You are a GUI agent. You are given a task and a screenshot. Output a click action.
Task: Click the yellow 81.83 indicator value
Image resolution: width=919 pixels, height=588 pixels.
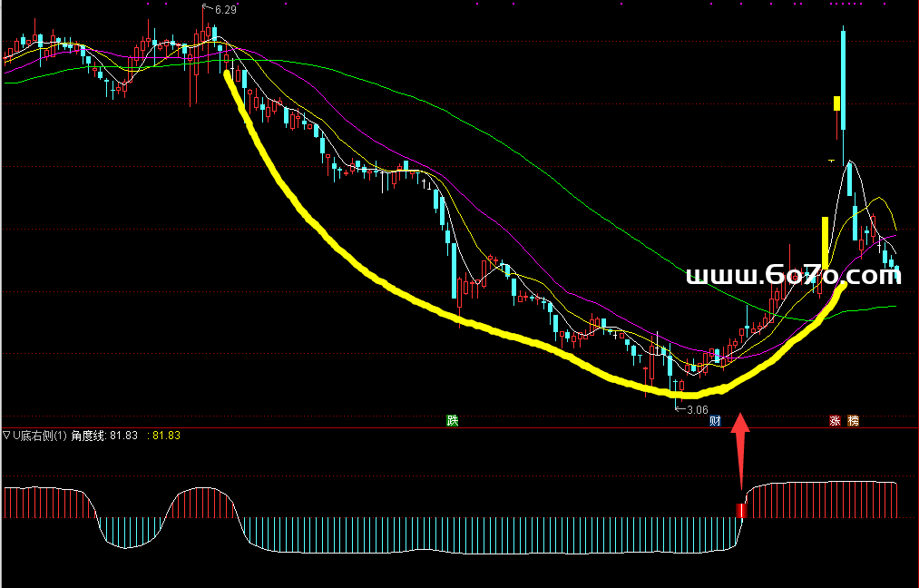(x=166, y=436)
